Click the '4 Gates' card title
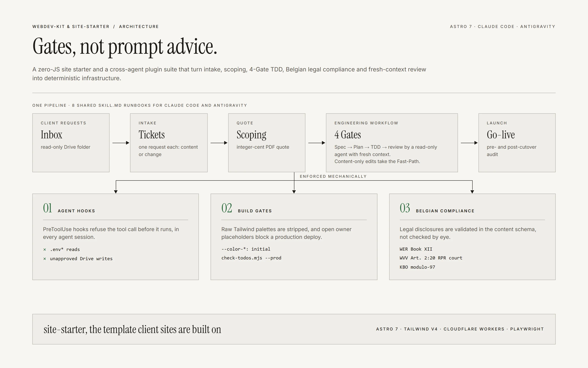This screenshot has height=368, width=588. (347, 135)
